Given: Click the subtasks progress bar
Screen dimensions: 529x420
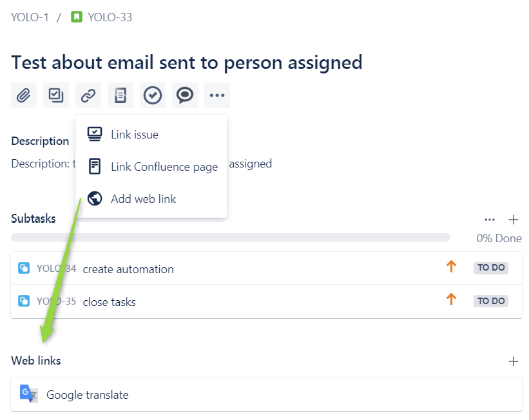Looking at the screenshot, I should (231, 237).
